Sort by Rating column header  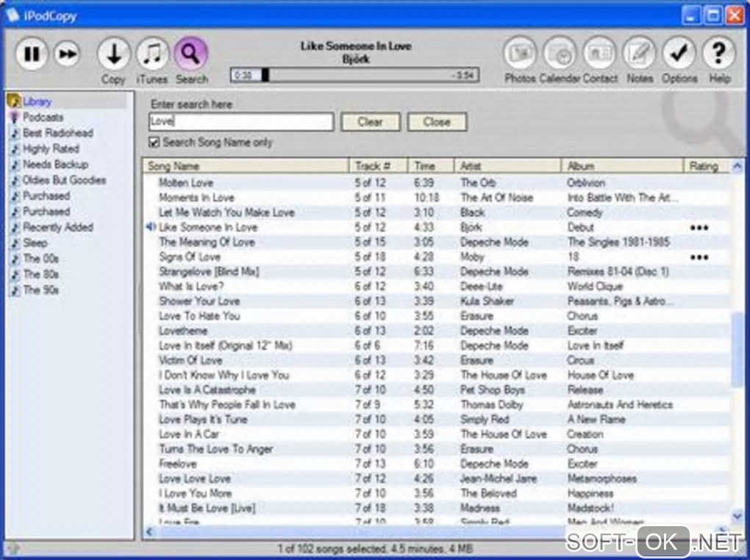[x=707, y=166]
